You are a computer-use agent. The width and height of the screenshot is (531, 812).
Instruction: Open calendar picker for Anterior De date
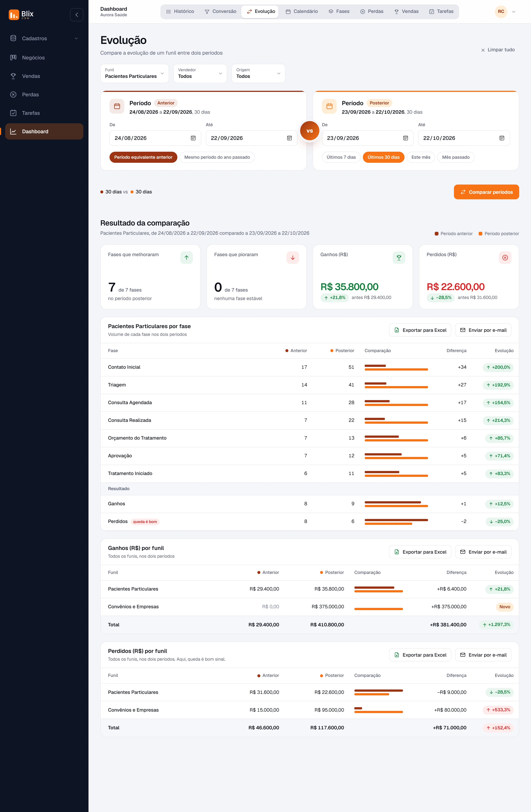(x=193, y=138)
